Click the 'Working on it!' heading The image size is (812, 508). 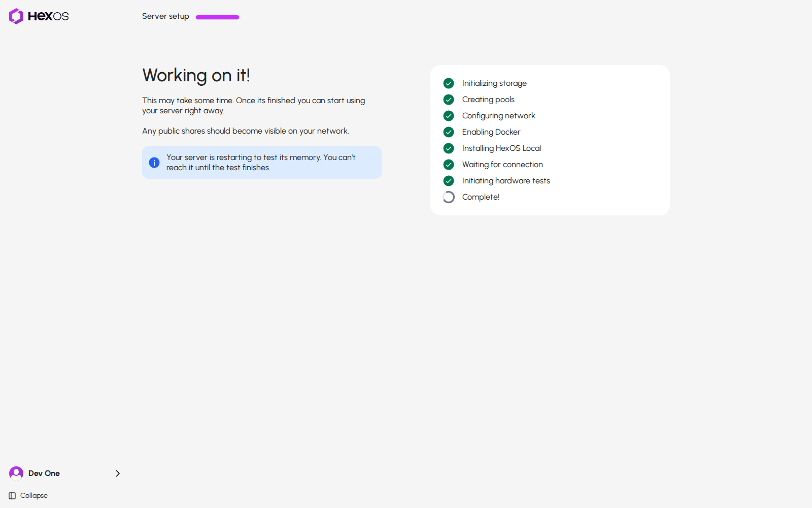(196, 75)
